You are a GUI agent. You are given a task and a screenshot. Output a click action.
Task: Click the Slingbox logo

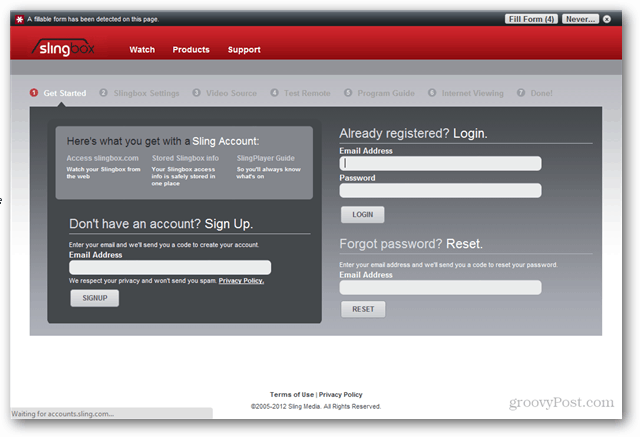coord(64,48)
